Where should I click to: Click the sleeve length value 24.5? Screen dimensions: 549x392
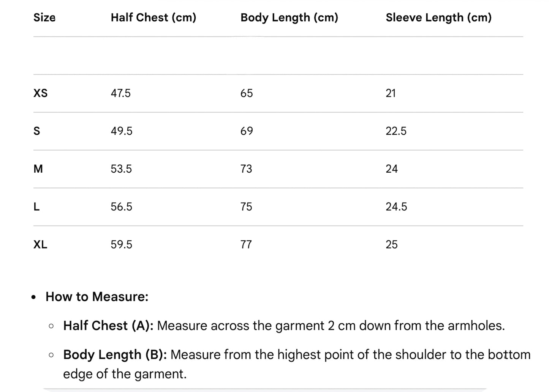tap(396, 207)
